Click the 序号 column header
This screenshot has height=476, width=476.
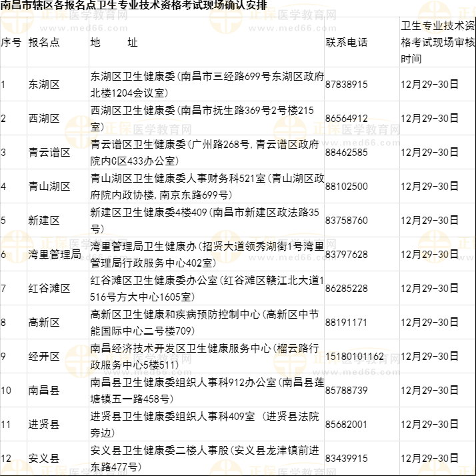coord(11,42)
